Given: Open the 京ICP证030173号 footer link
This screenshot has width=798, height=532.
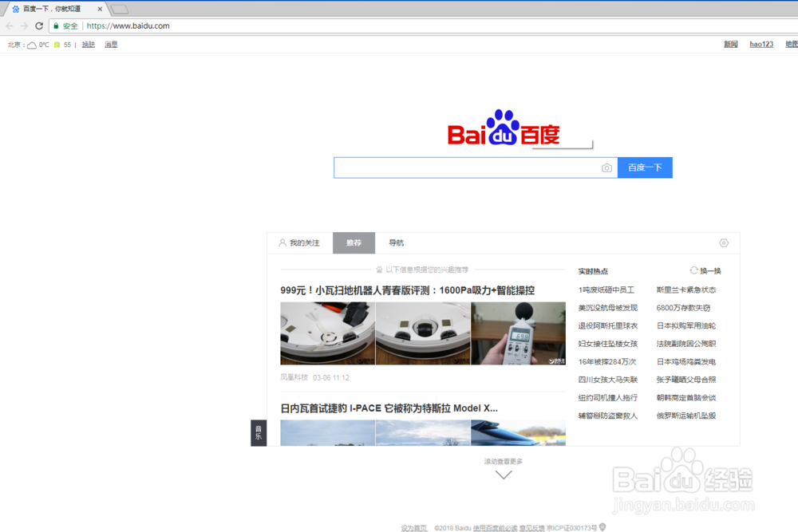Looking at the screenshot, I should [571, 528].
